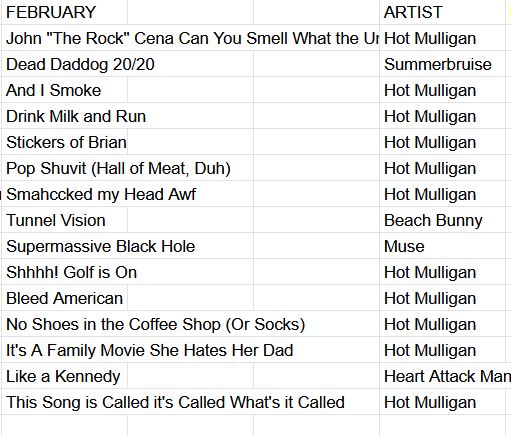This screenshot has width=511, height=436.
Task: Select the FEBRUARY header cell
Action: click(x=64, y=12)
